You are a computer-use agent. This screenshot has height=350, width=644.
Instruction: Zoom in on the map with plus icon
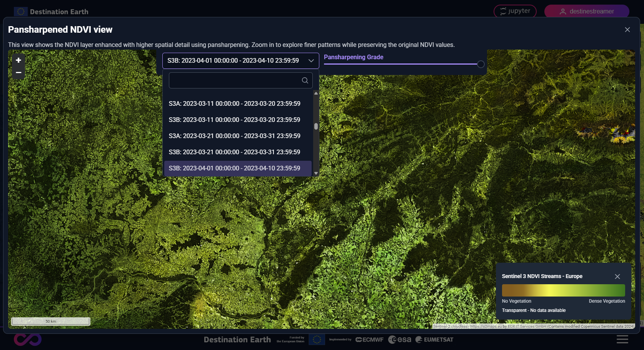coord(18,60)
